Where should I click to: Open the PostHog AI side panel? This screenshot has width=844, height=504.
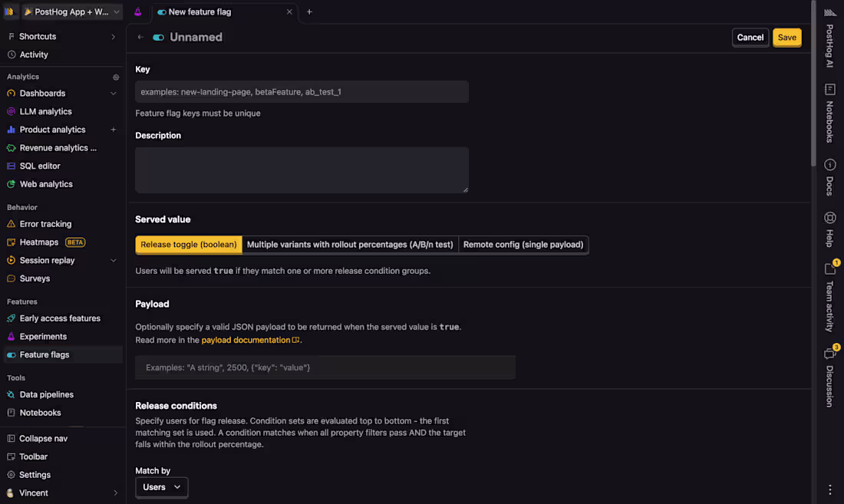(x=829, y=37)
